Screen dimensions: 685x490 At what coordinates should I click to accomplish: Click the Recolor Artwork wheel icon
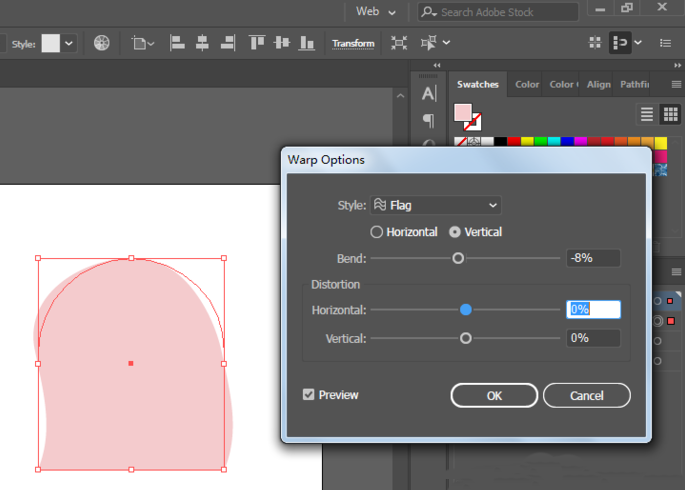click(102, 43)
